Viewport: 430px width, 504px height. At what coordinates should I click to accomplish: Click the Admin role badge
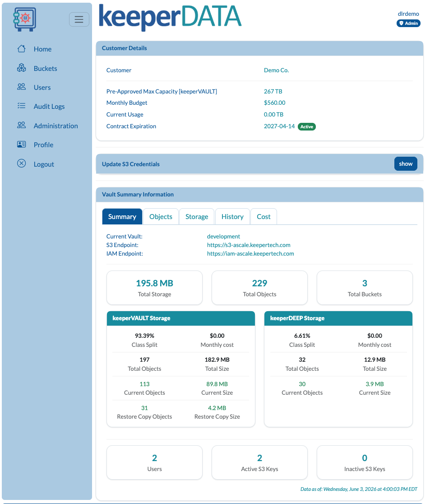408,23
